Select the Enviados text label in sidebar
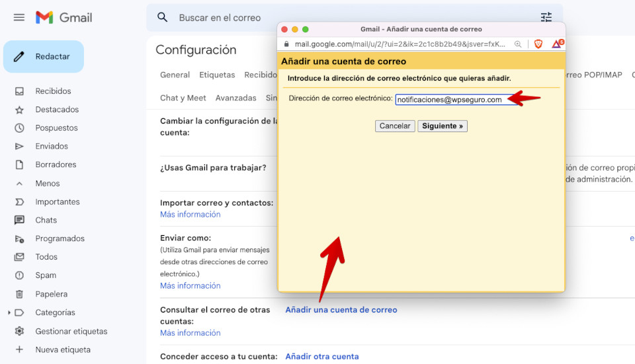The height and width of the screenshot is (364, 635). tap(52, 147)
